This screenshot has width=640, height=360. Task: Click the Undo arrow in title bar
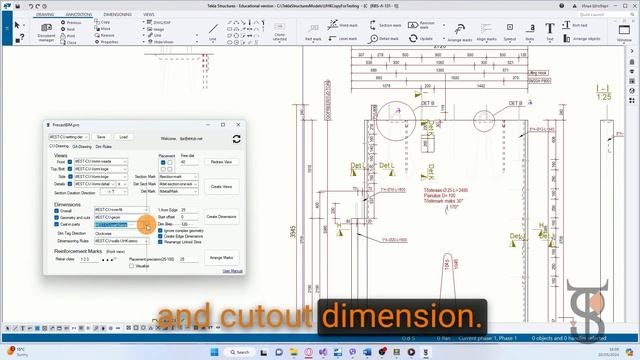click(31, 6)
